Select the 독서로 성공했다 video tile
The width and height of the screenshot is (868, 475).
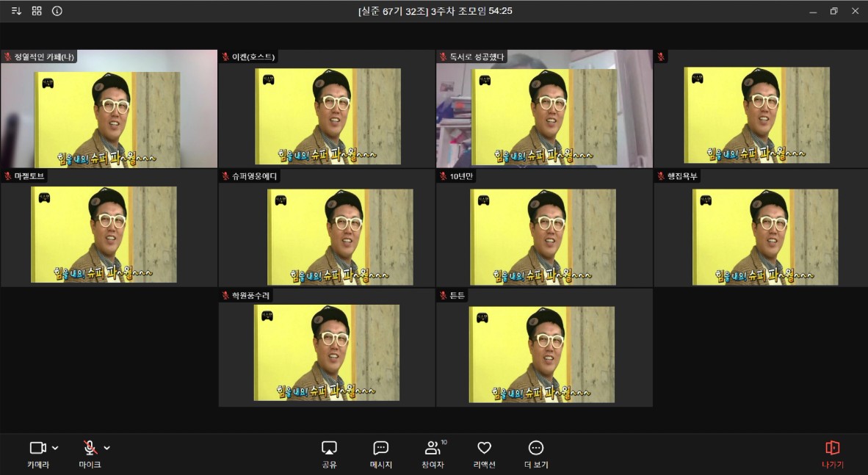(x=543, y=115)
